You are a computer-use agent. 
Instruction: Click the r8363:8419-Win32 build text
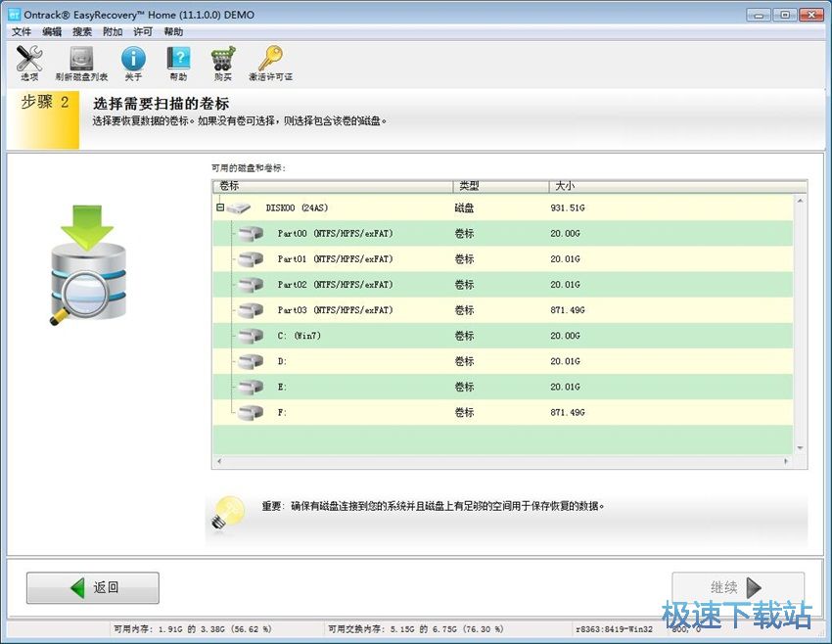614,629
